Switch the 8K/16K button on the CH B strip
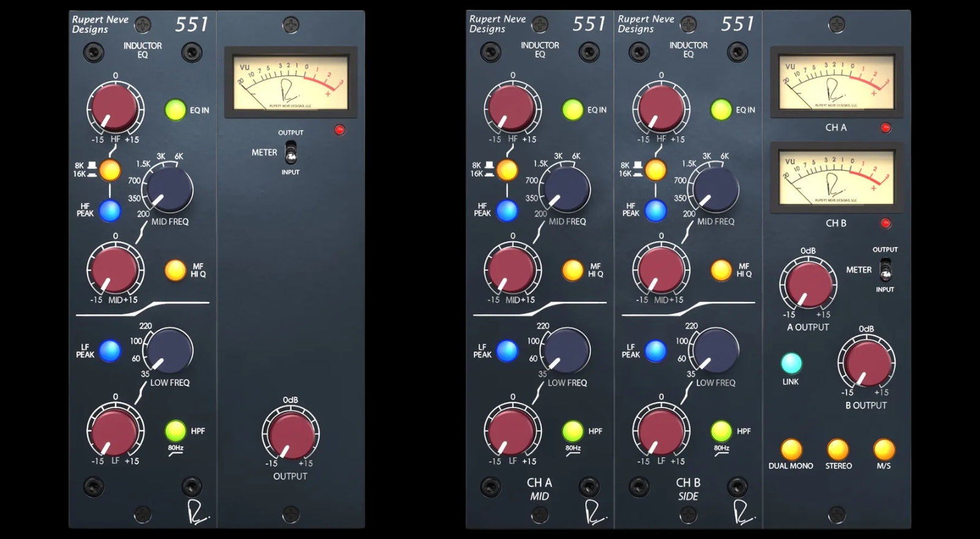This screenshot has width=980, height=539. point(655,170)
